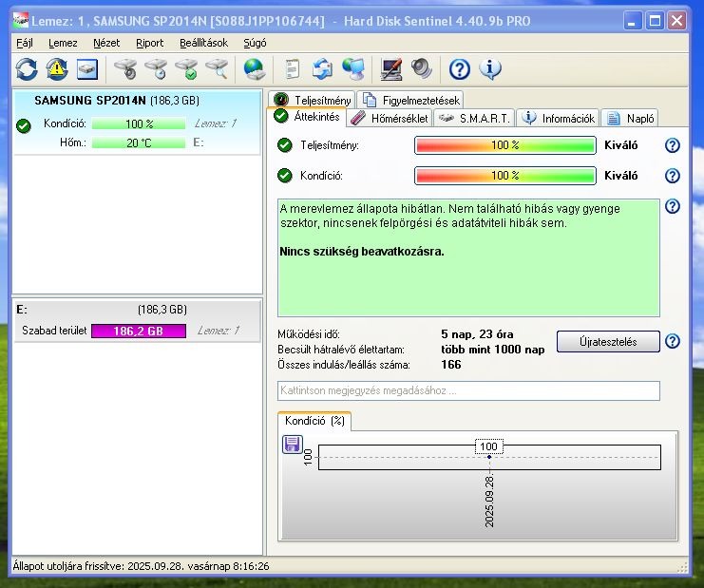Click the overview Kondíció 100 % gradient bar
The height and width of the screenshot is (588, 704).
tap(505, 176)
